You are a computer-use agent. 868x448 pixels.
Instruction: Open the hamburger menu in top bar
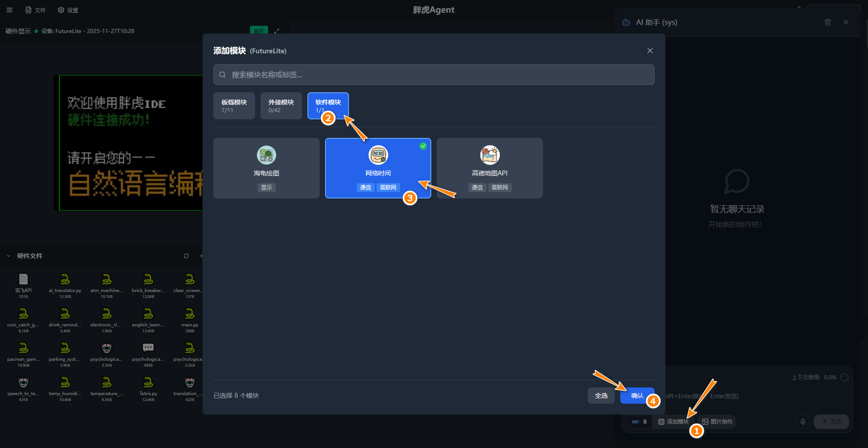(x=9, y=10)
